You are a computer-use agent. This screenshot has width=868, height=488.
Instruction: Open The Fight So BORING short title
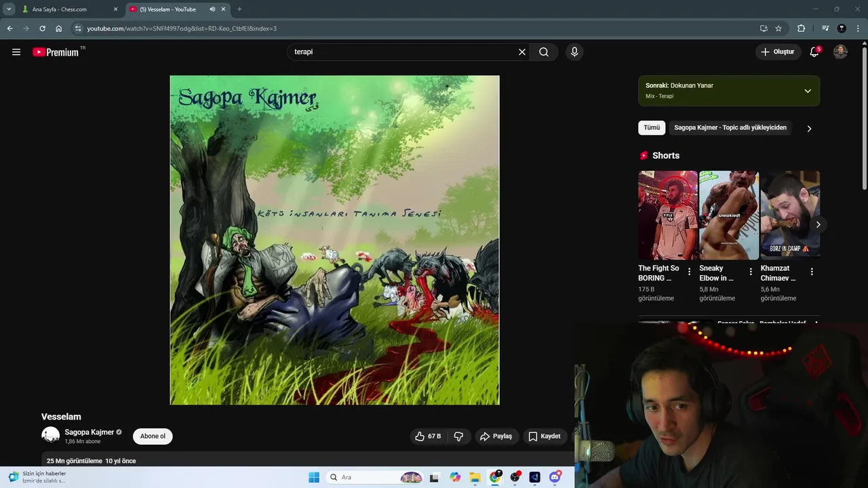click(658, 273)
